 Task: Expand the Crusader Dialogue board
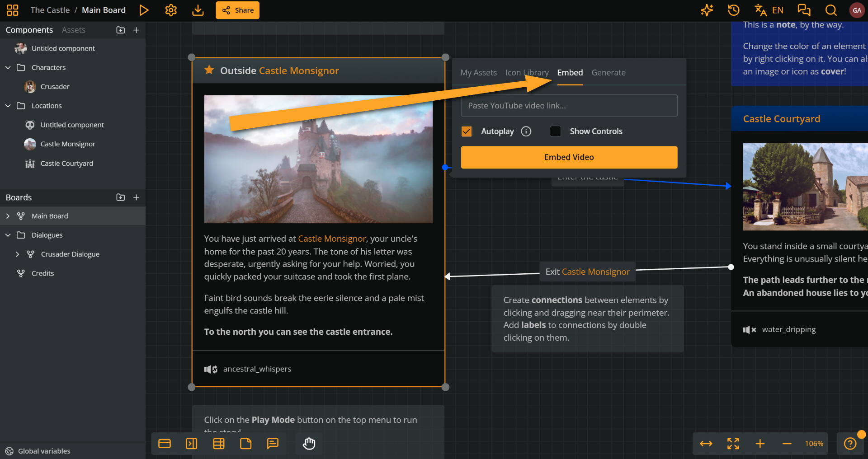coord(17,254)
